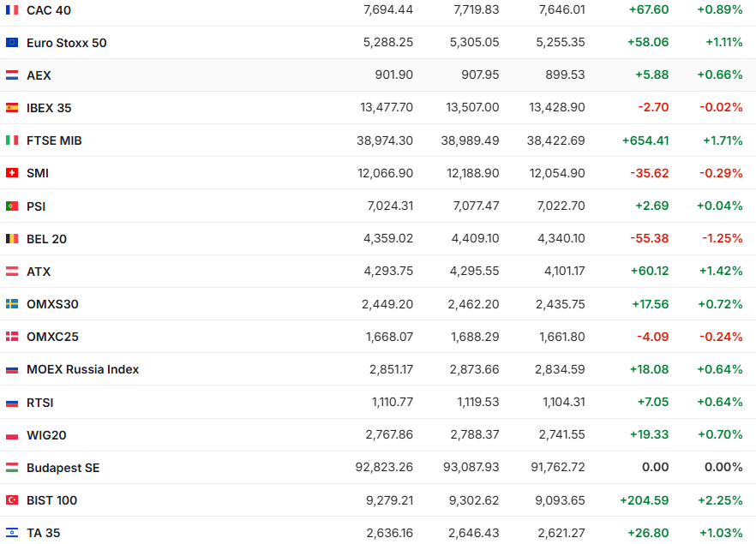
Task: Open the Budapest SE index page
Action: pyautogui.click(x=63, y=468)
